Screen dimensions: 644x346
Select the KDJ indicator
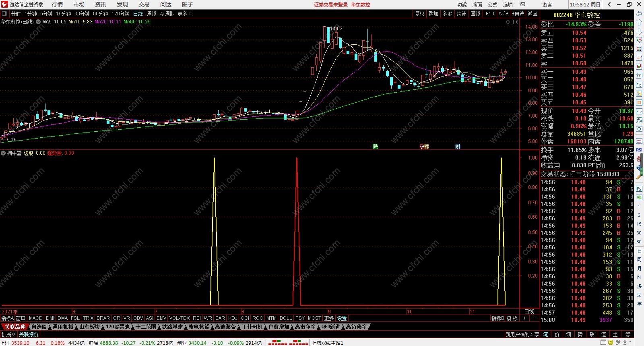(x=233, y=318)
